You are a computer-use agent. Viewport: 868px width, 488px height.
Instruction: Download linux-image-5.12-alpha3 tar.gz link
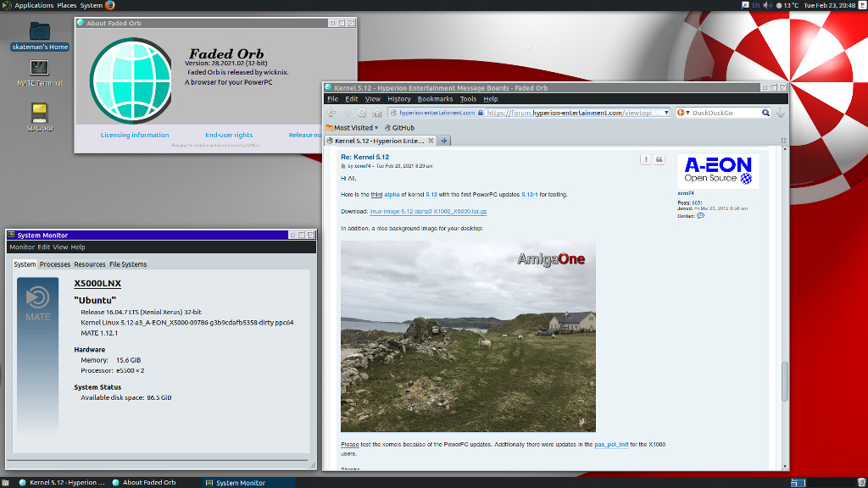[x=428, y=211]
